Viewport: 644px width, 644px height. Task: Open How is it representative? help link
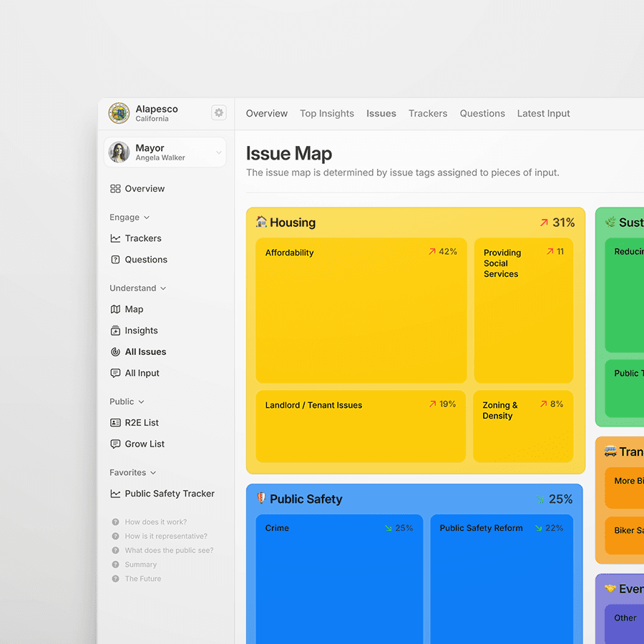tap(166, 537)
